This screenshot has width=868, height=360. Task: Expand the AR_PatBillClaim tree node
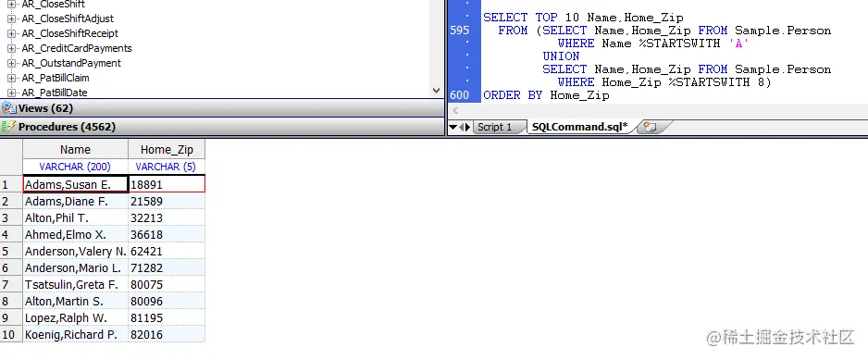click(11, 78)
